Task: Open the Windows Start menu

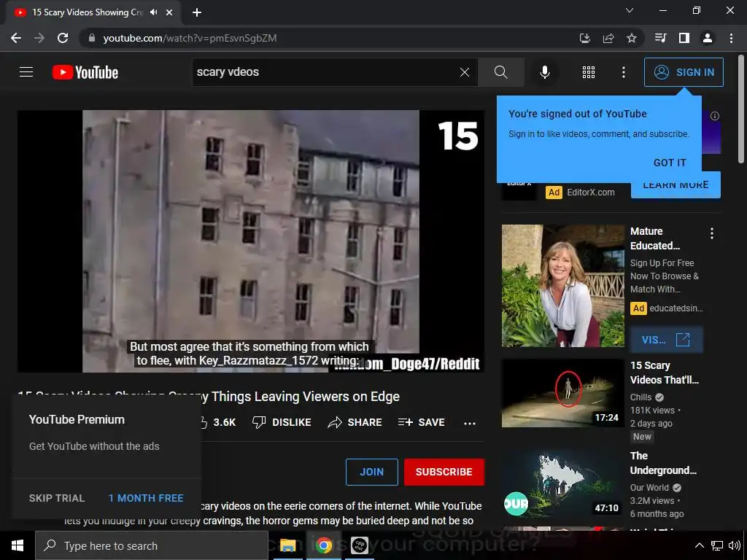Action: tap(18, 545)
